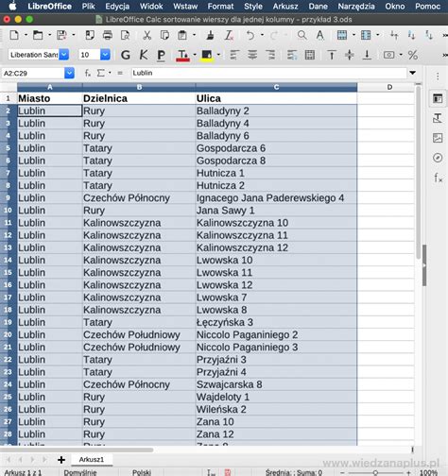Open the sidebar Navigator compass icon

(x=438, y=158)
